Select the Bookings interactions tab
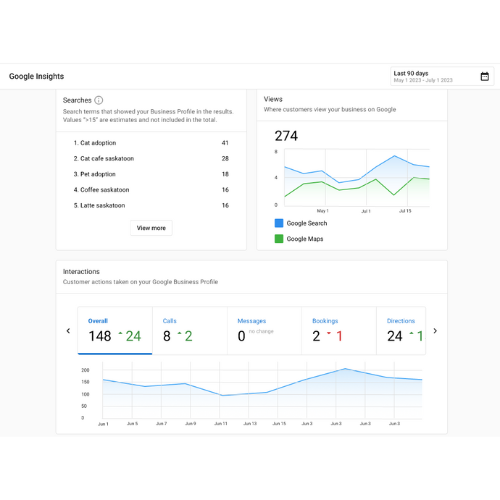This screenshot has height=500, width=500. 339,331
